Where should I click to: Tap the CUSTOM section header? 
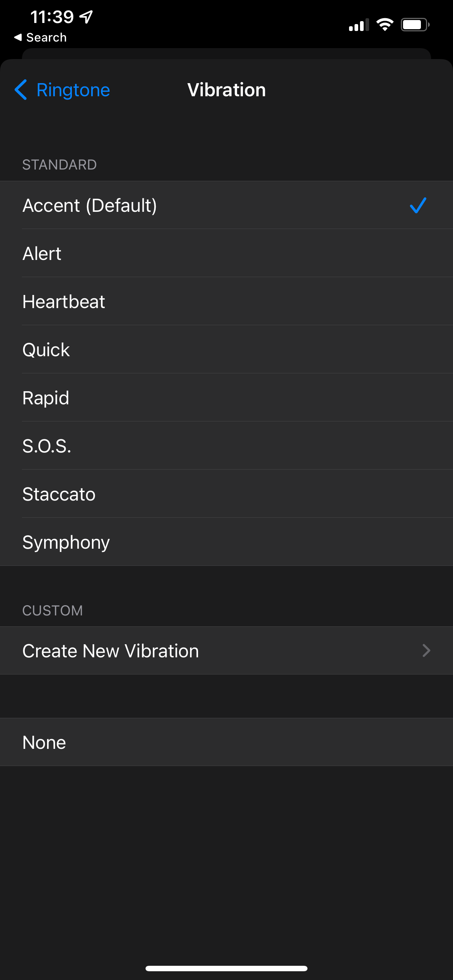pyautogui.click(x=53, y=610)
